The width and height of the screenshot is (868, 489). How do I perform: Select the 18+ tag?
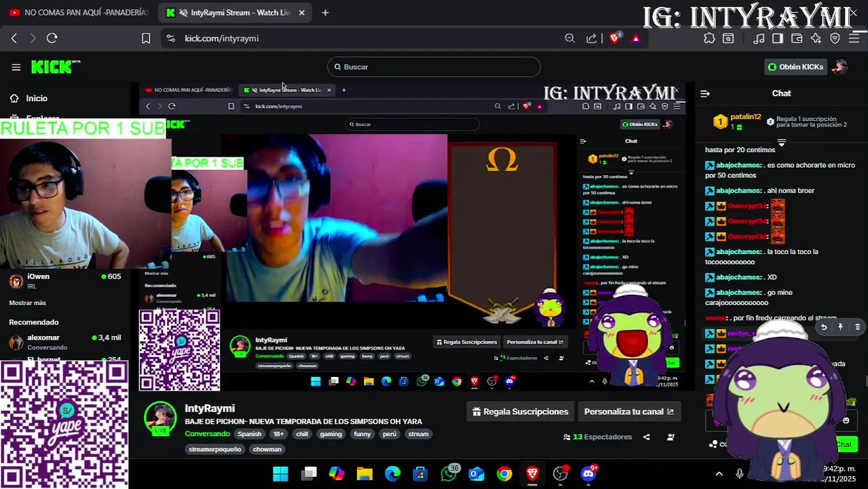point(278,434)
